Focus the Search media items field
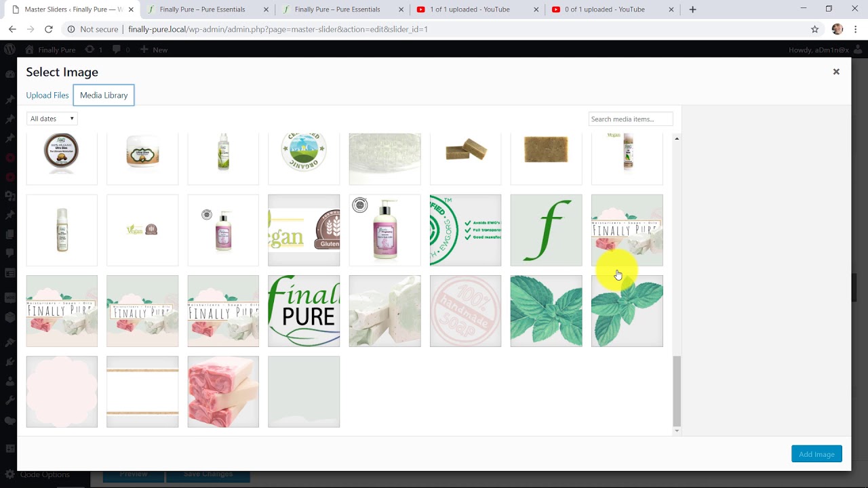 [x=631, y=119]
